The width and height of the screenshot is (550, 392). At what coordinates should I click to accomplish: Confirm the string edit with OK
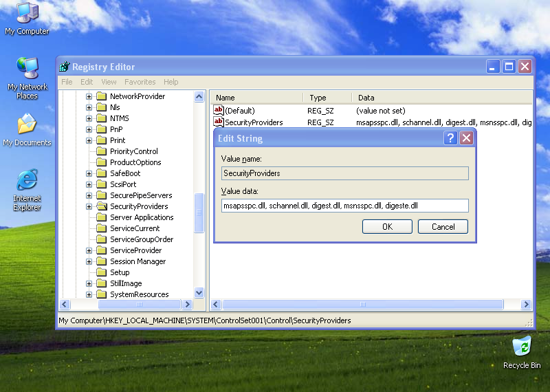coord(387,227)
